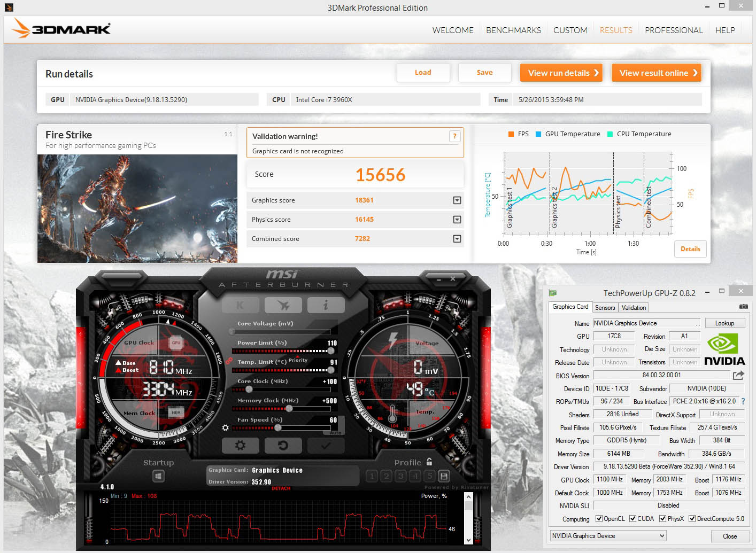Click the Save button in Run details

tap(485, 73)
